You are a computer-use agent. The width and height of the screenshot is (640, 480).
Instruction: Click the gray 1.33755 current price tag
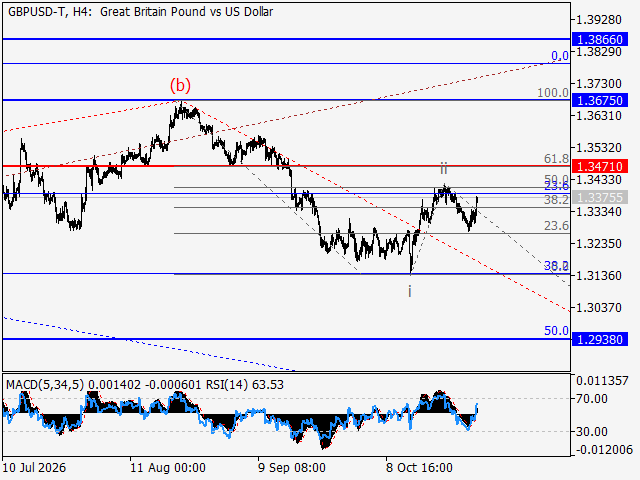[600, 198]
